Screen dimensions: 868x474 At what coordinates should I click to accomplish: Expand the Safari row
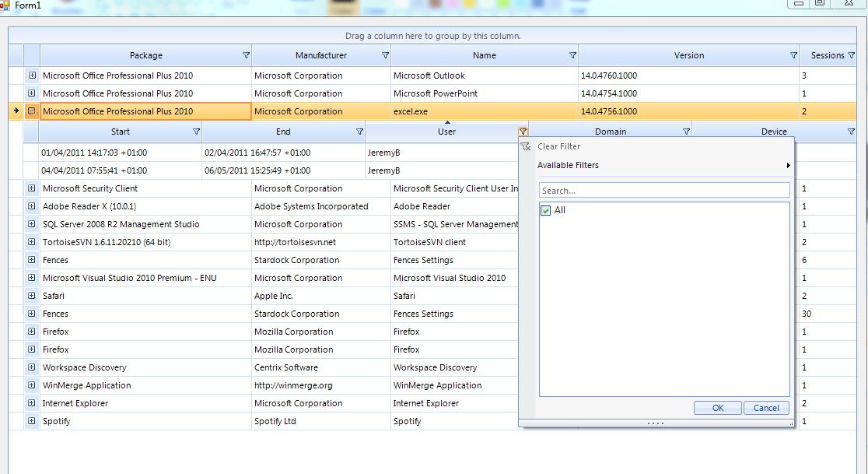point(32,296)
